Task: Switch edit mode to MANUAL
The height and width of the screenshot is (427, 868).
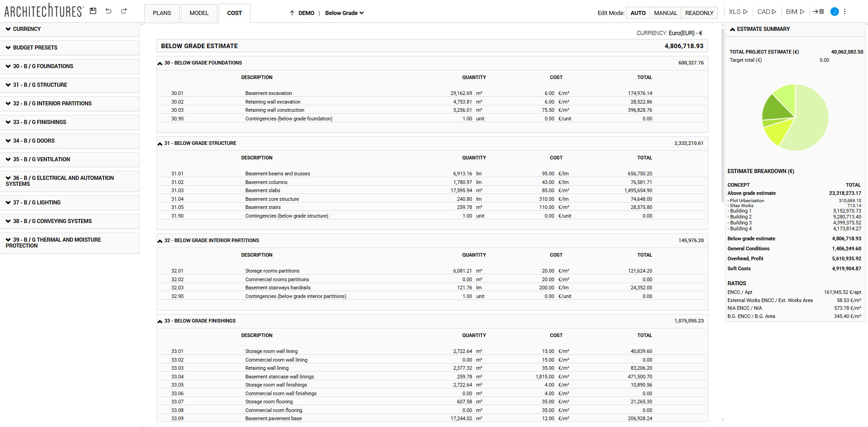Action: (x=665, y=13)
